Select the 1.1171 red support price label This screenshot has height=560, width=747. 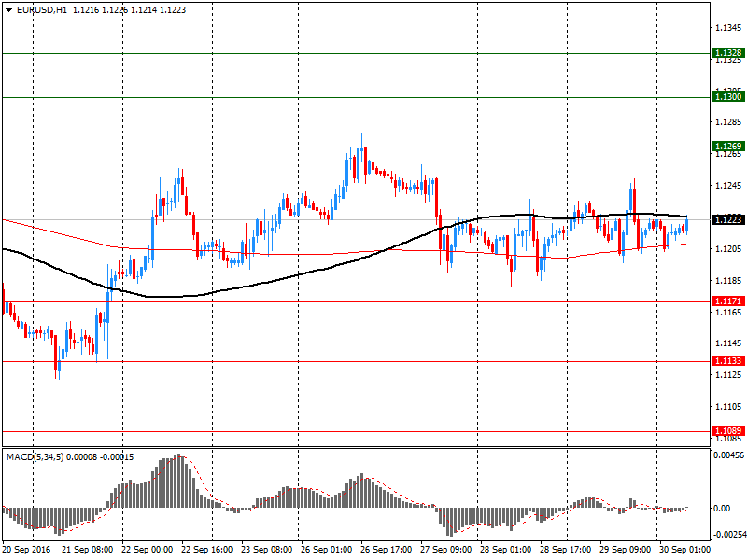(728, 301)
